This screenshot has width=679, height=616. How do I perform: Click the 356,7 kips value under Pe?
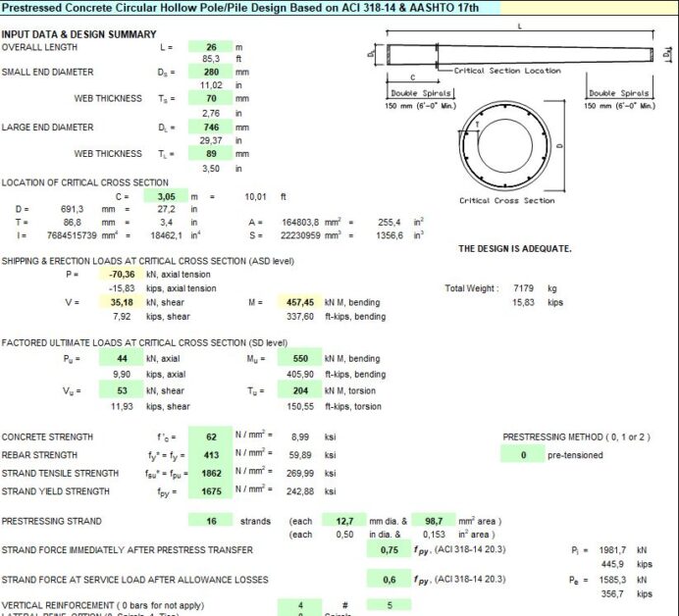(612, 593)
